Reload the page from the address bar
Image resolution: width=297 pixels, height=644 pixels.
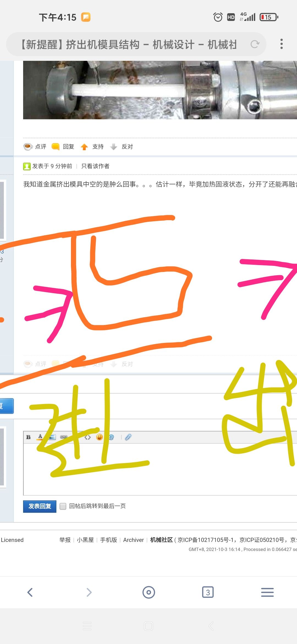pos(255,44)
